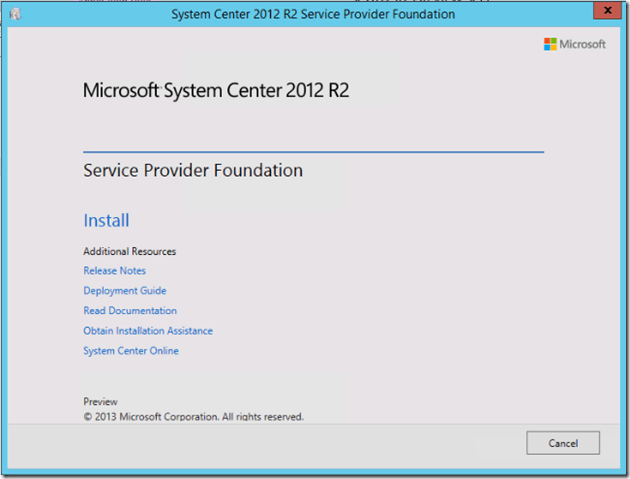Click the setup icon in the title bar
Image resolution: width=630 pixels, height=479 pixels.
coord(16,15)
